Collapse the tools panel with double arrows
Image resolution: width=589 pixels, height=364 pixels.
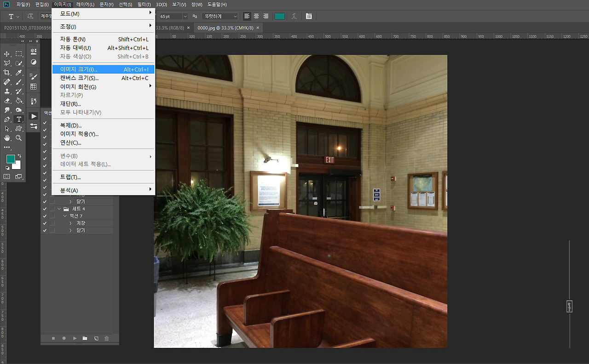click(x=23, y=41)
